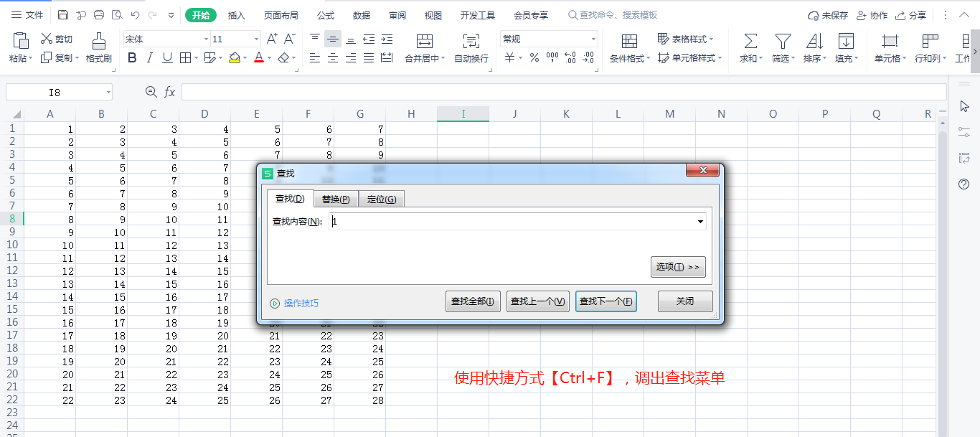
Task: Click the Undo arrow icon
Action: coord(135,15)
